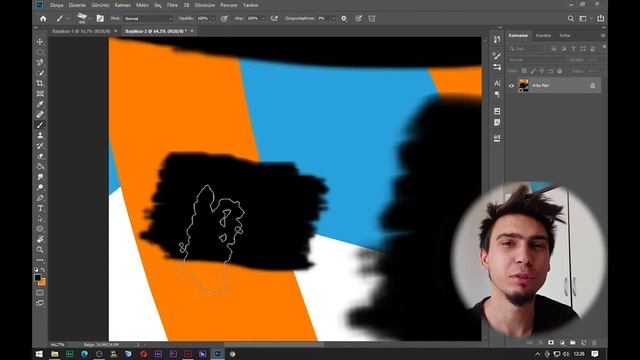This screenshot has width=640, height=360.
Task: Toggle pixel layer filter in Layers panel
Action: tap(553, 49)
